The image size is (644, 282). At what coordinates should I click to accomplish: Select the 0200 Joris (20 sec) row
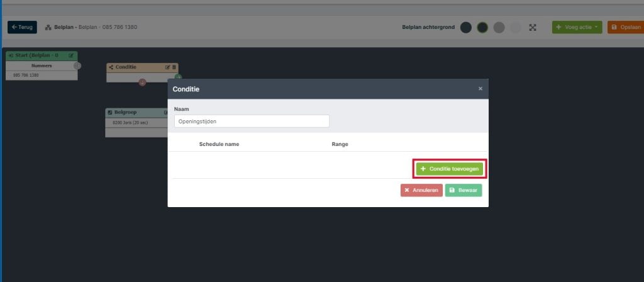(x=136, y=123)
